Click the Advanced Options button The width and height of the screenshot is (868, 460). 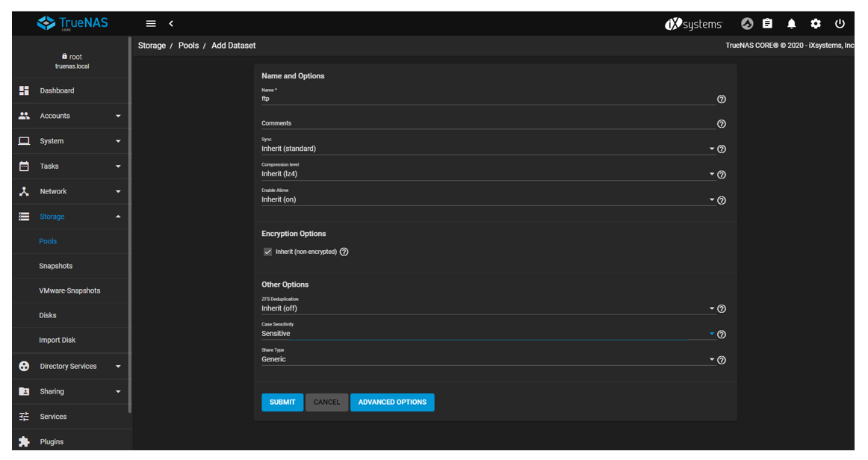tap(392, 402)
